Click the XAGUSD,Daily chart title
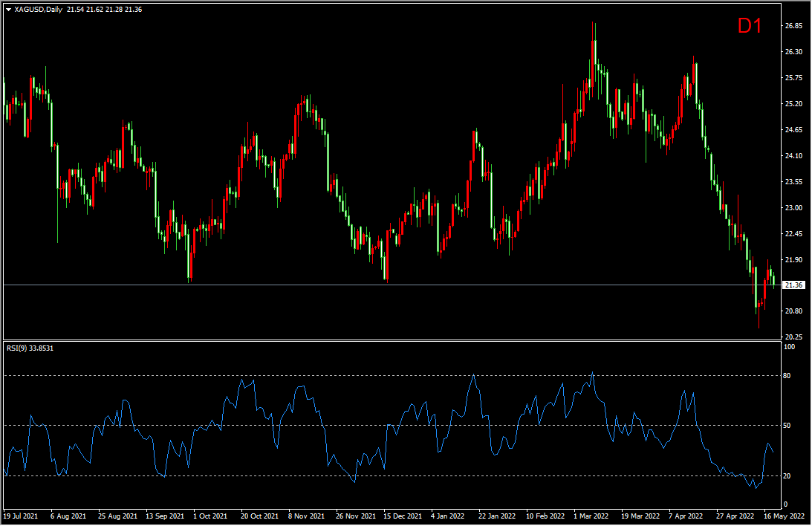Image resolution: width=812 pixels, height=526 pixels. tap(39, 10)
